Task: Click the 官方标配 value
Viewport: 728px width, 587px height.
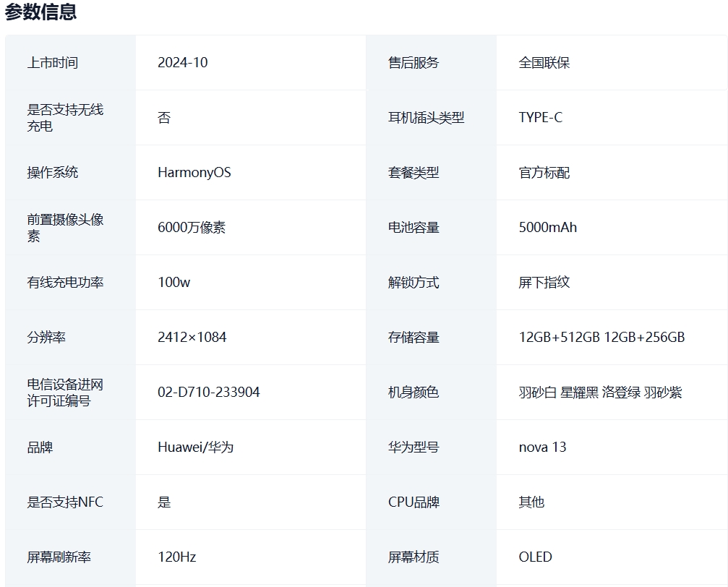Action: coord(544,173)
